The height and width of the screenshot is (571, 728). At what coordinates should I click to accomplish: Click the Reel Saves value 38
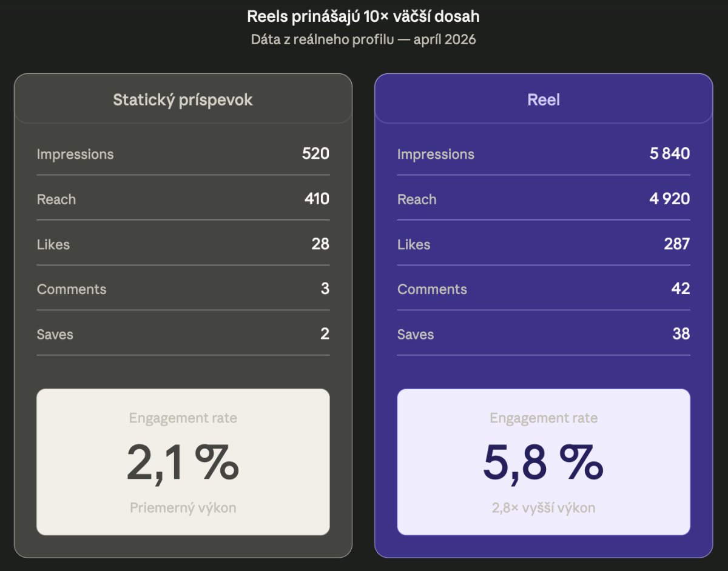(x=681, y=334)
